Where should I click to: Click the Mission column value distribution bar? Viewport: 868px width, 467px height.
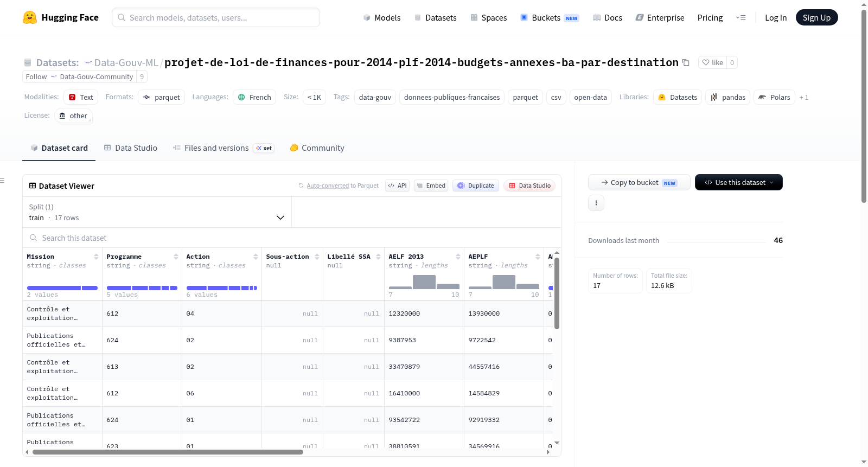click(x=62, y=288)
